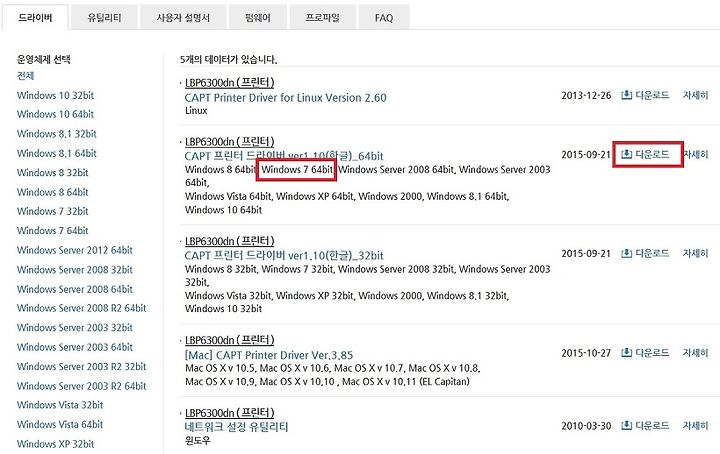Open the 유틸리티 tab

click(104, 17)
